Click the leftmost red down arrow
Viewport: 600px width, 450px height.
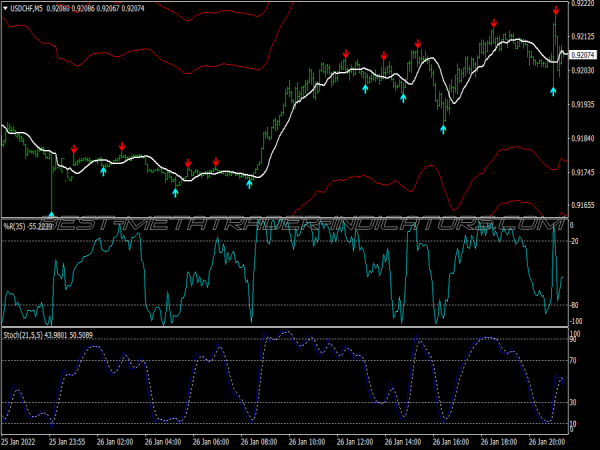point(74,150)
